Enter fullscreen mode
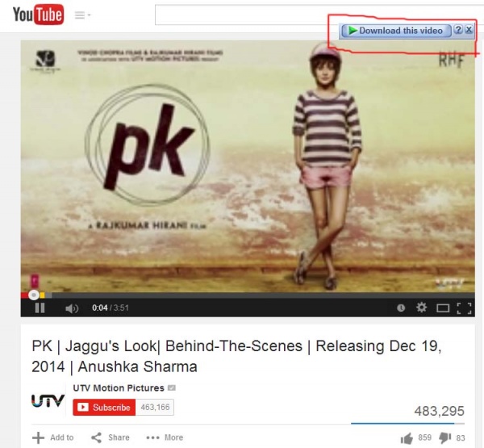 [x=464, y=308]
